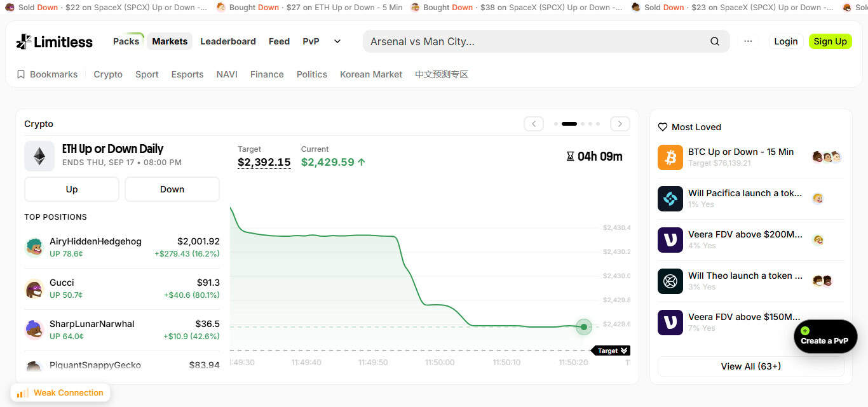The image size is (868, 407).
Task: Click the Pacifica market icon
Action: coord(670,199)
